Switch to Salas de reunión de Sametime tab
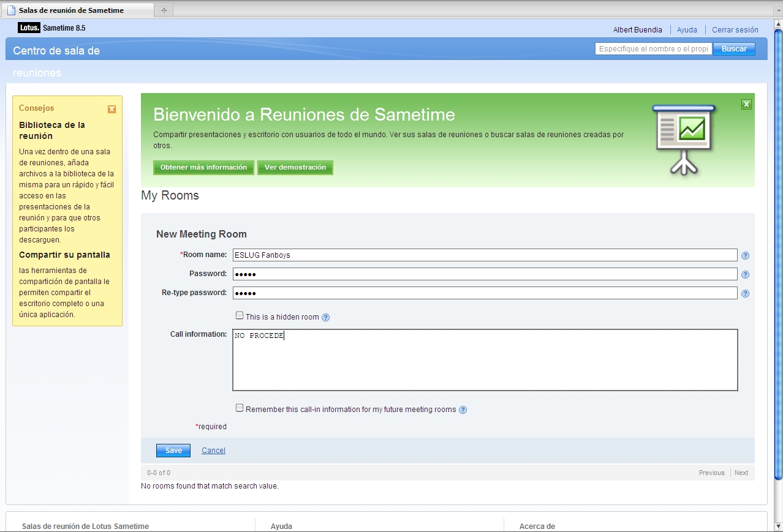783x532 pixels. pyautogui.click(x=78, y=10)
